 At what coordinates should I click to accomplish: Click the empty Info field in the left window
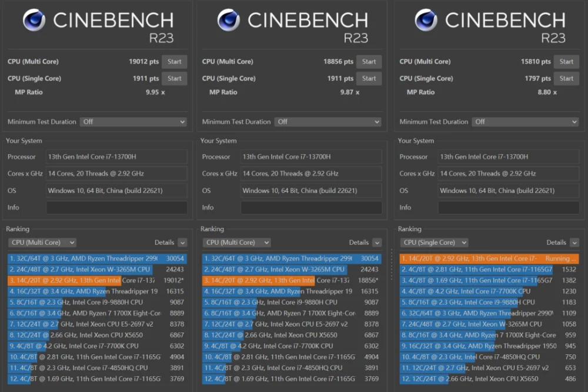(116, 208)
